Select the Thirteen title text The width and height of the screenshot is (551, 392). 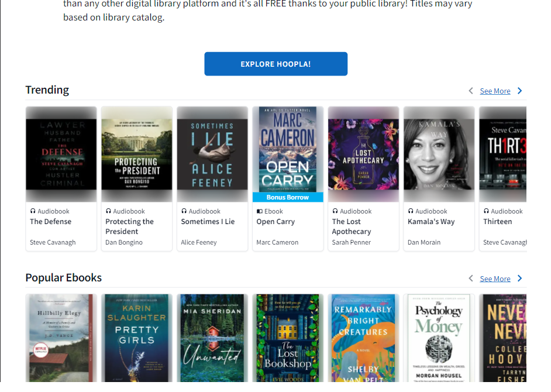(x=498, y=222)
